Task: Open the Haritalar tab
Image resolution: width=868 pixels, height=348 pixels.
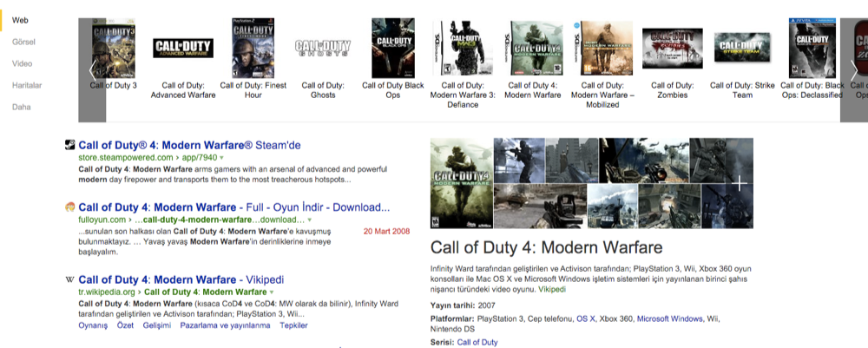Action: click(x=27, y=85)
